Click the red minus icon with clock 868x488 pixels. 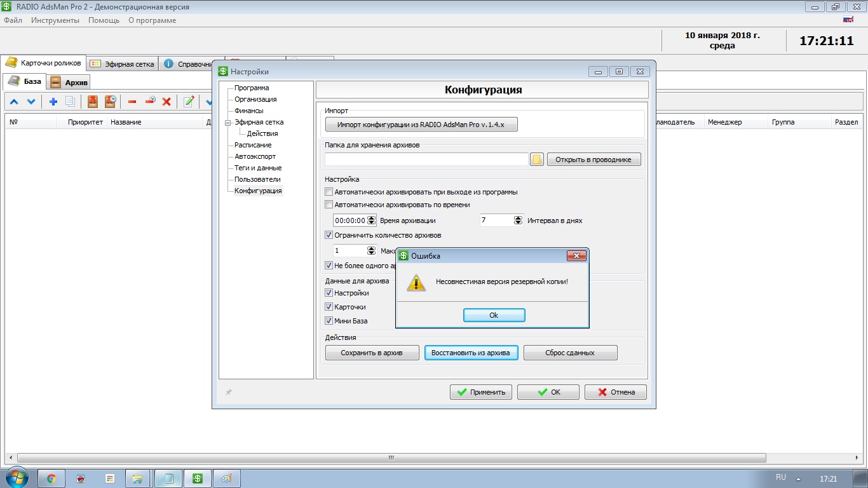[150, 102]
